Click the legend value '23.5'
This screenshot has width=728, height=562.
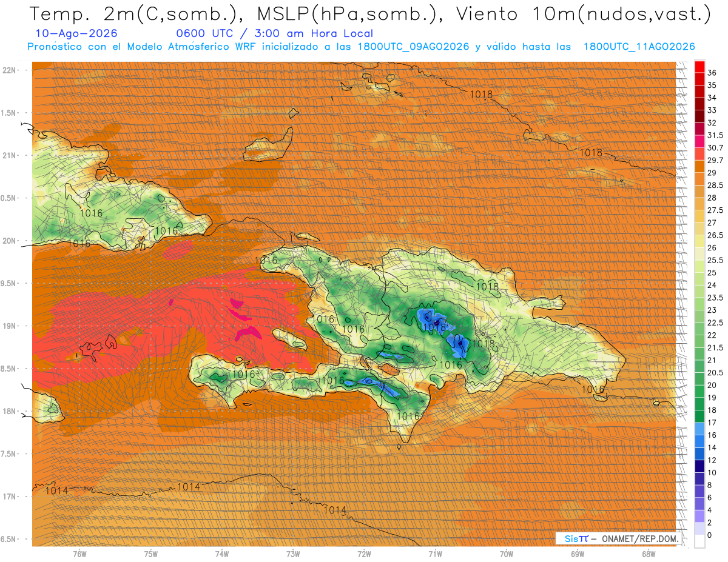coord(715,298)
